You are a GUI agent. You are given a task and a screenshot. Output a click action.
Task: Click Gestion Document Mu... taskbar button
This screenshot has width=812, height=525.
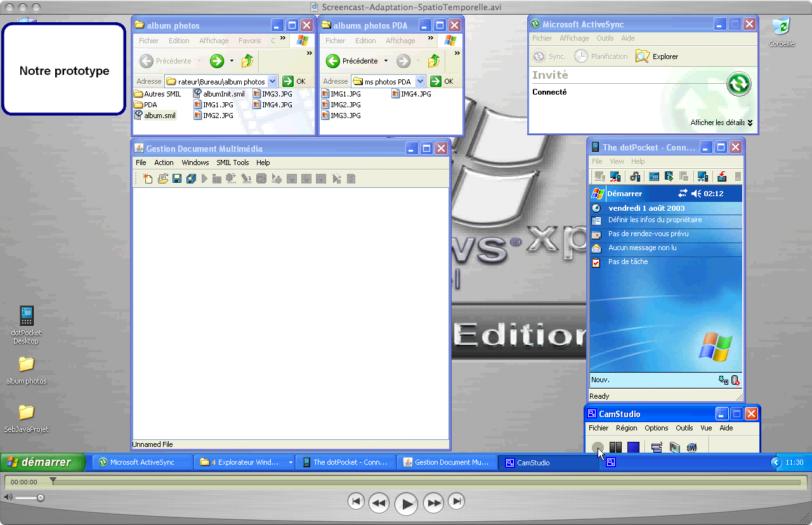point(447,462)
